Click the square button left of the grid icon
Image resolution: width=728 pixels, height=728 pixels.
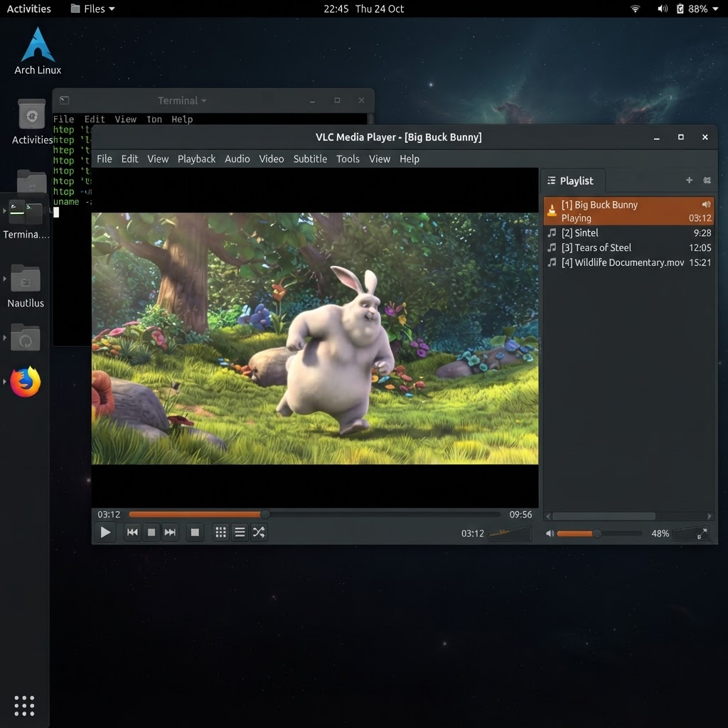195,532
